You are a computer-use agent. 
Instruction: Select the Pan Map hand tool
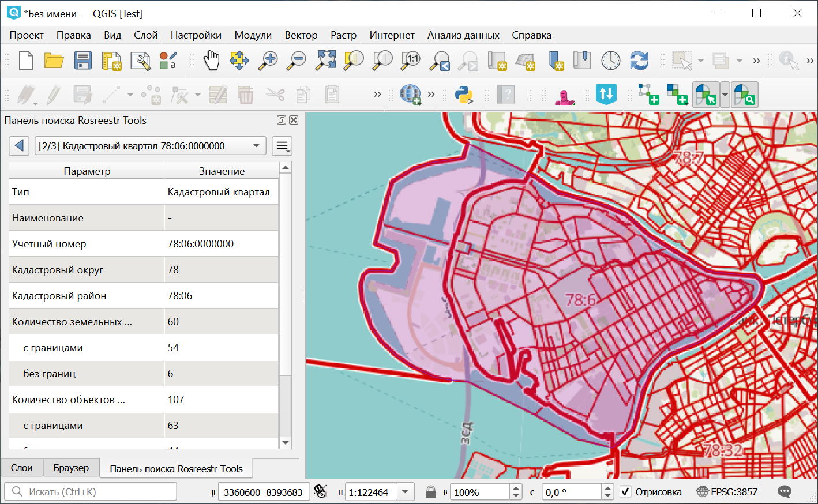click(211, 61)
